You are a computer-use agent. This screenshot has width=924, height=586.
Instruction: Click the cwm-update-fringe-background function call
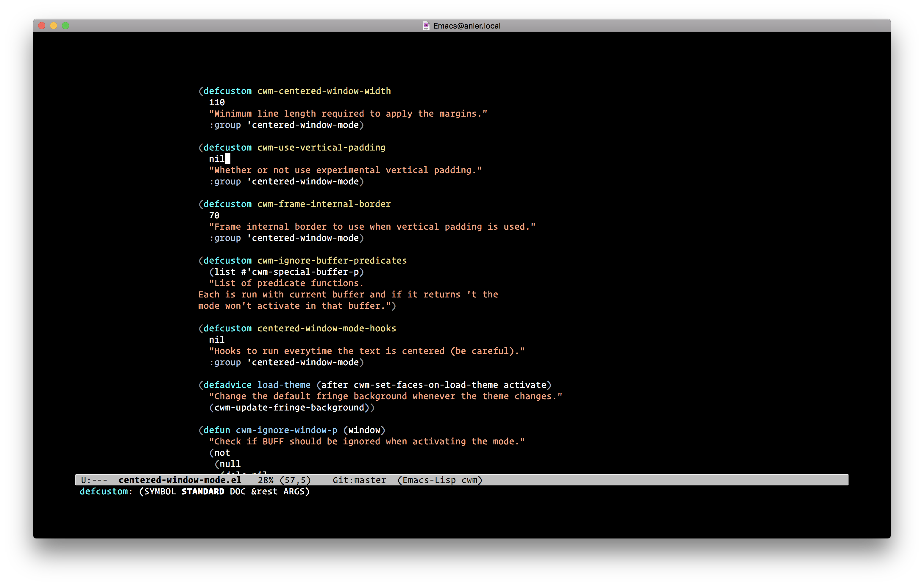coord(289,407)
